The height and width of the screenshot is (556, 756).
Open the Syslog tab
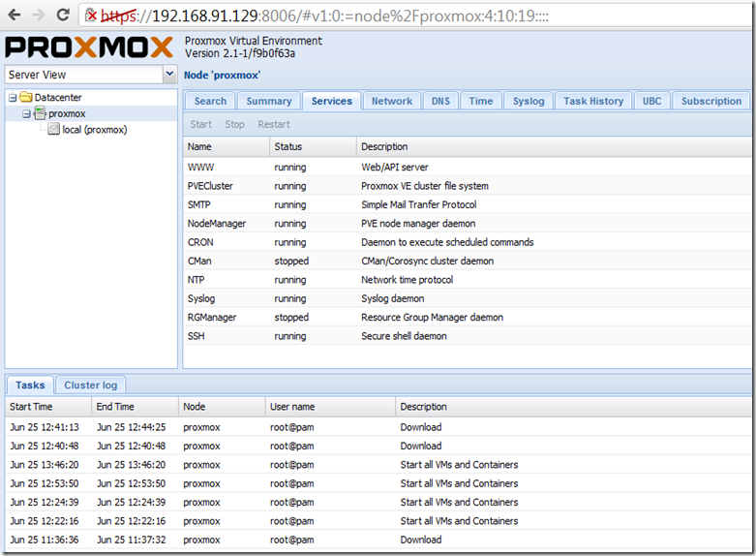point(529,101)
